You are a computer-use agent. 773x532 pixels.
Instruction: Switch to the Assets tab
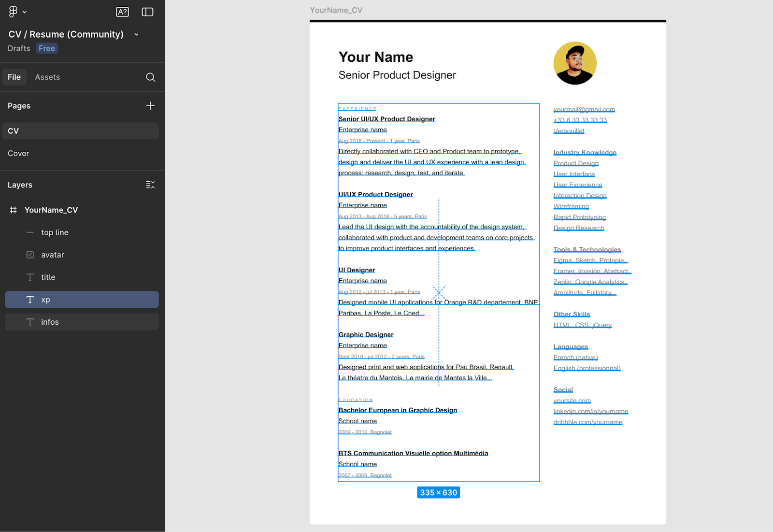(x=47, y=77)
